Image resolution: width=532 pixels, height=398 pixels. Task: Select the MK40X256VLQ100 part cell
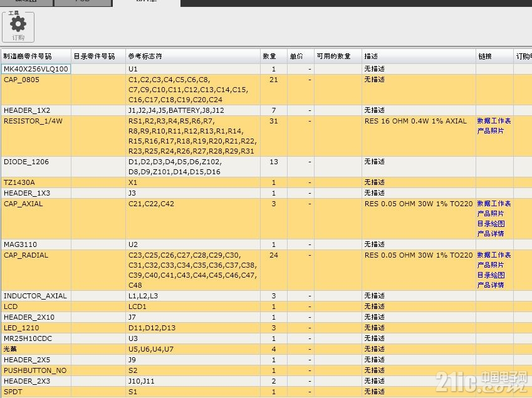pos(36,69)
